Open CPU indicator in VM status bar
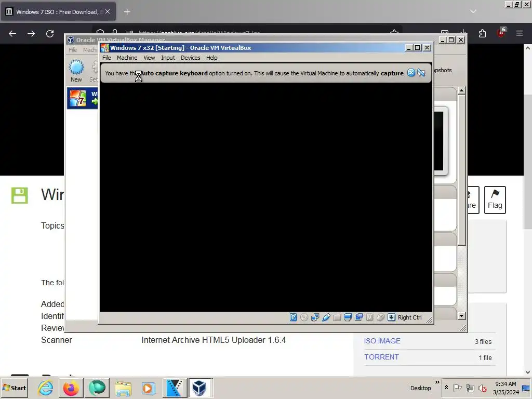This screenshot has height=399, width=532. [x=369, y=317]
